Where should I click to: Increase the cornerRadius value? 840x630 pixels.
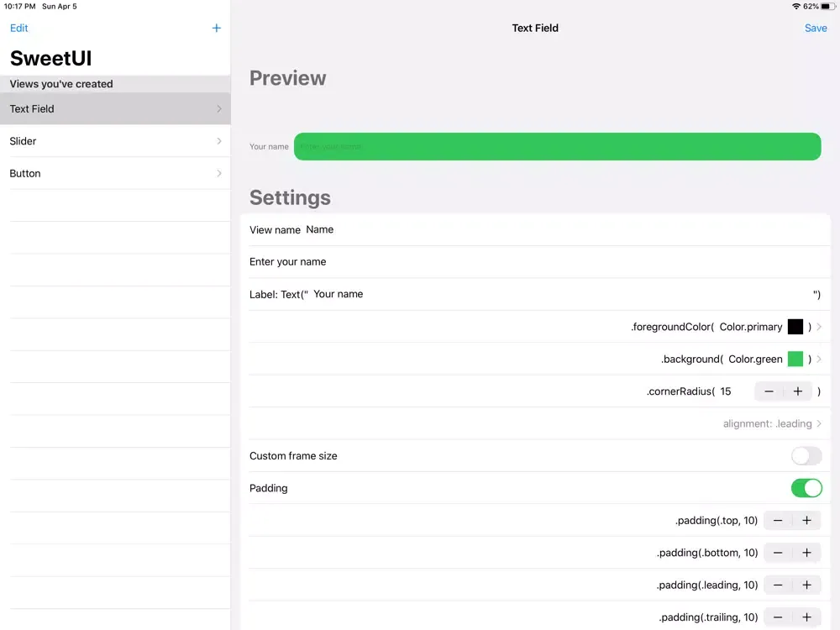[798, 391]
